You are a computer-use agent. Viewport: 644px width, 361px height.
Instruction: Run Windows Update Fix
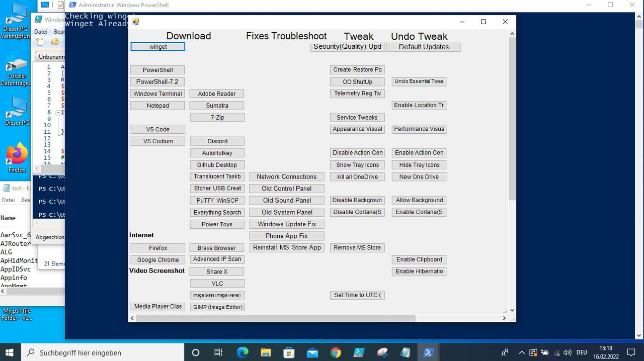tap(287, 224)
